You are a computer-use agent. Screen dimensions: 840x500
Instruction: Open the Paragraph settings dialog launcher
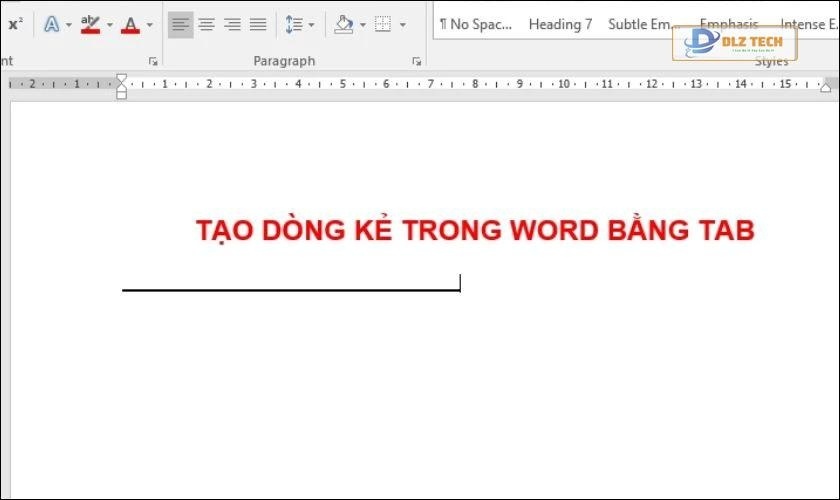tap(416, 62)
